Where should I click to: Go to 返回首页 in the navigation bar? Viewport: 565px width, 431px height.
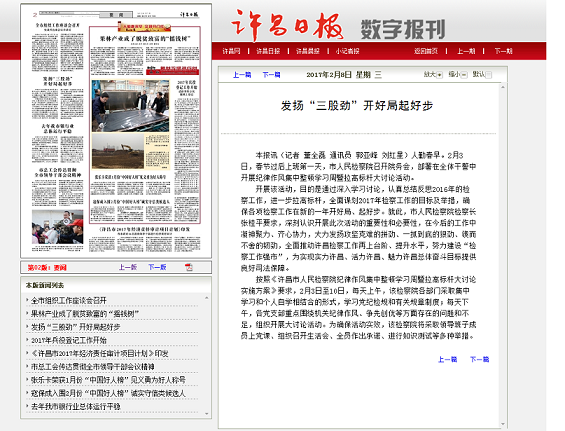[426, 51]
